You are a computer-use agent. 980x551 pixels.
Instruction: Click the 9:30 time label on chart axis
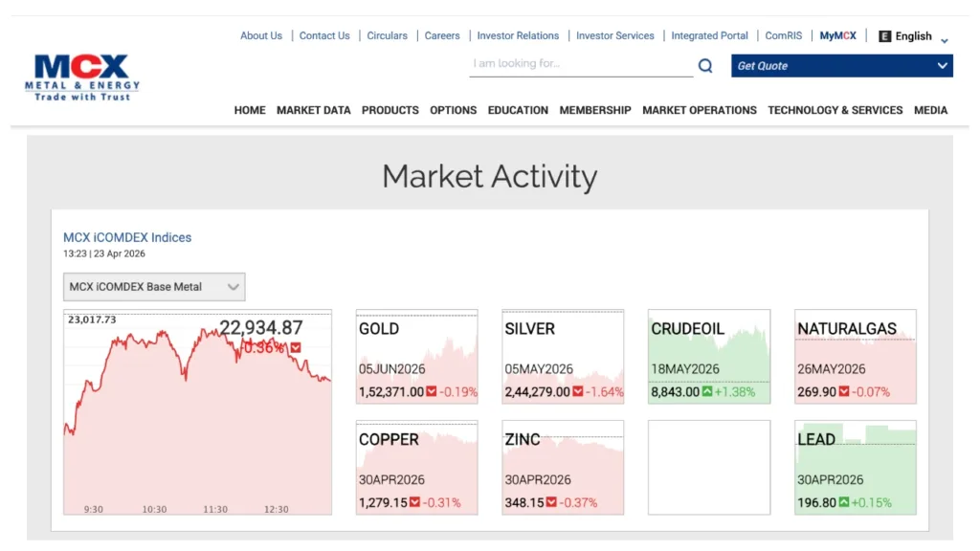click(93, 509)
